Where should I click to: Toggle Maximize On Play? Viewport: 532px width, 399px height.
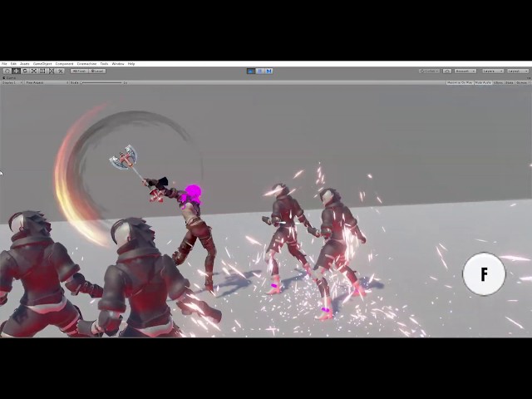click(460, 82)
